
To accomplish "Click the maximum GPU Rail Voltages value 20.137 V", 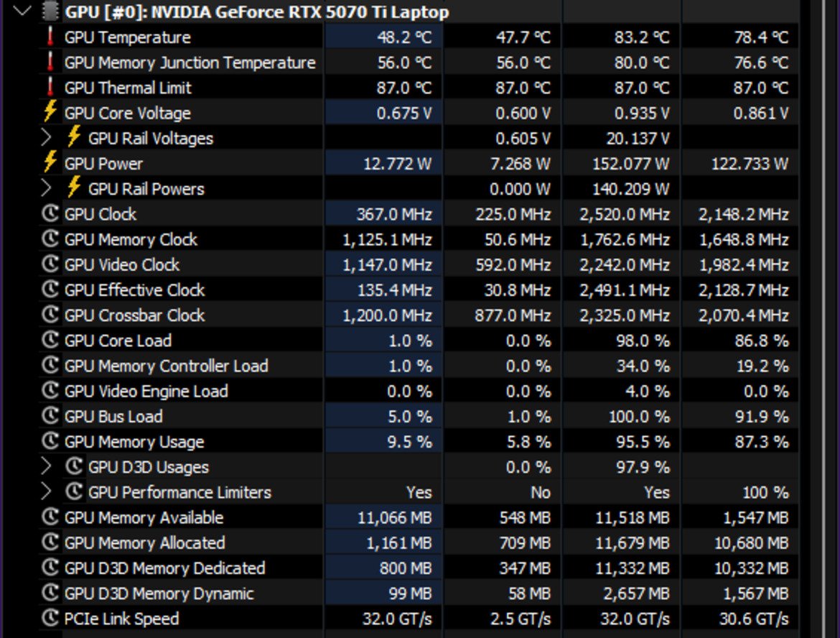I will 638,139.
